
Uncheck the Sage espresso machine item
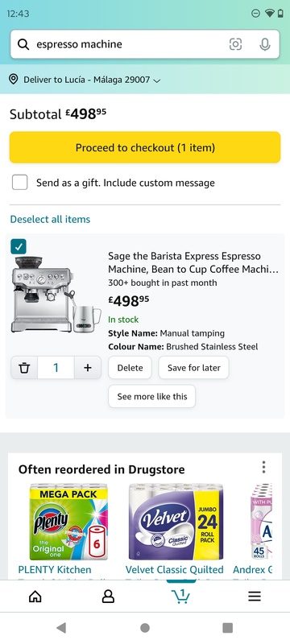click(x=19, y=246)
